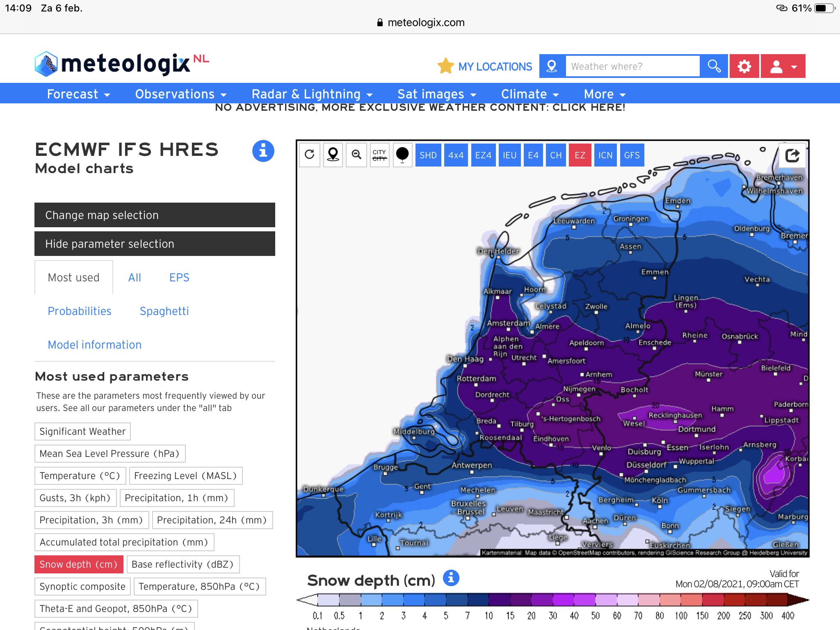Image resolution: width=840 pixels, height=630 pixels.
Task: Switch to ICN model
Action: [605, 155]
